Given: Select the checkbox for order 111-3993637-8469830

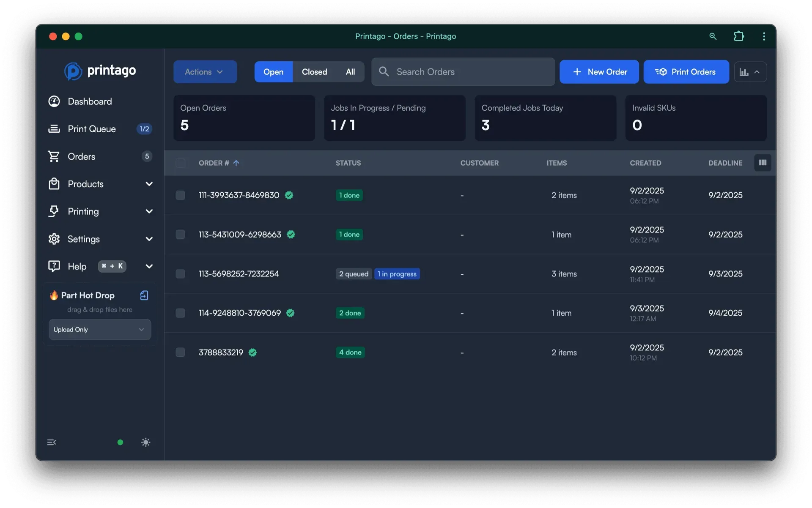Looking at the screenshot, I should (180, 195).
